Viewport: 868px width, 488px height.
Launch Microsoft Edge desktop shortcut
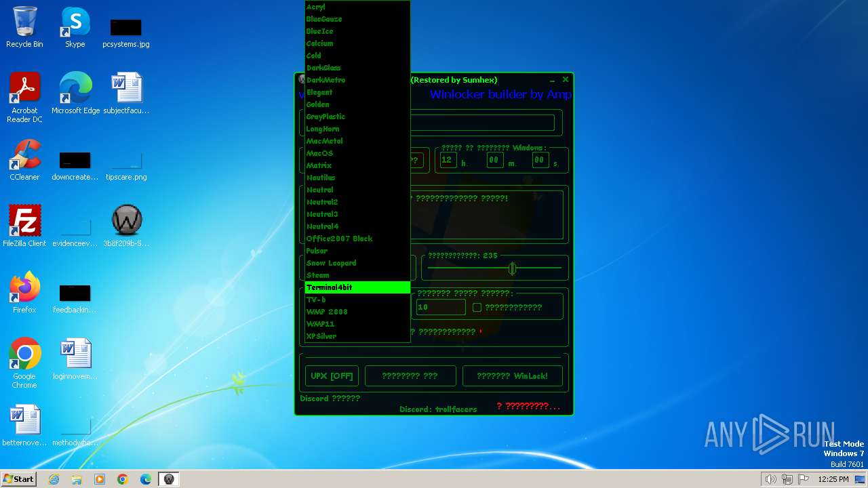[75, 94]
